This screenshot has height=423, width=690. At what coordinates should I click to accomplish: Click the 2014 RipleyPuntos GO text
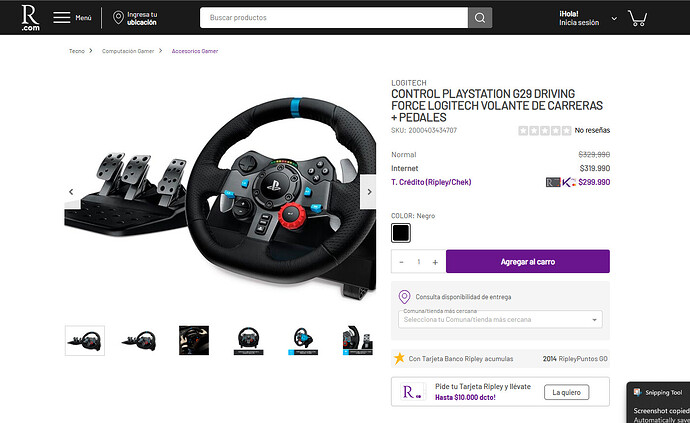575,359
